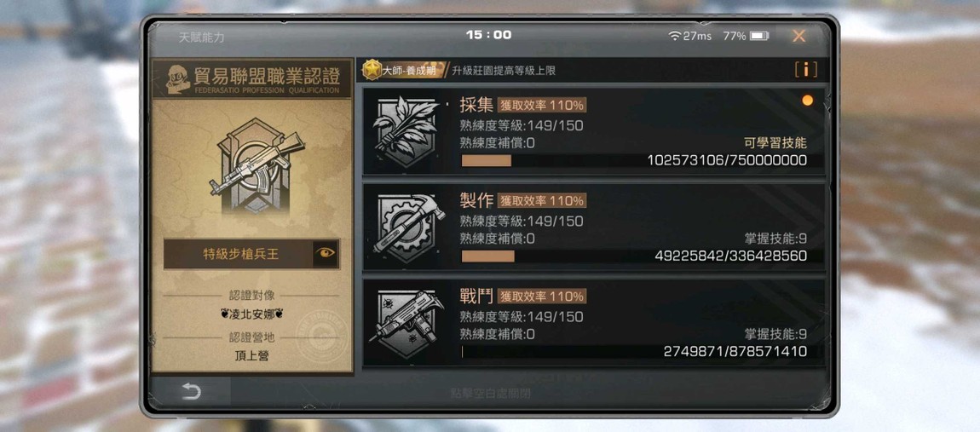The width and height of the screenshot is (980, 432).
Task: Open 掌握技能:9 in the 製作 panel
Action: point(775,239)
